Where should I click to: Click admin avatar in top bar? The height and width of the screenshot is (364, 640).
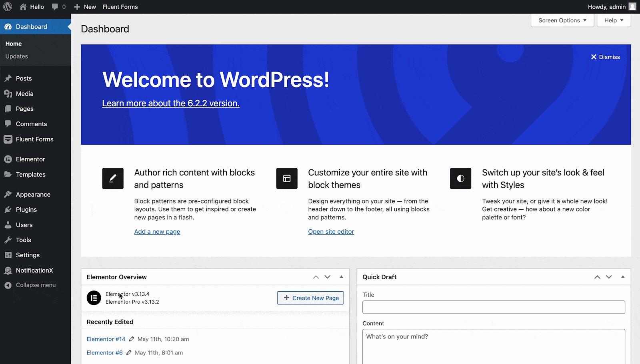pyautogui.click(x=632, y=7)
